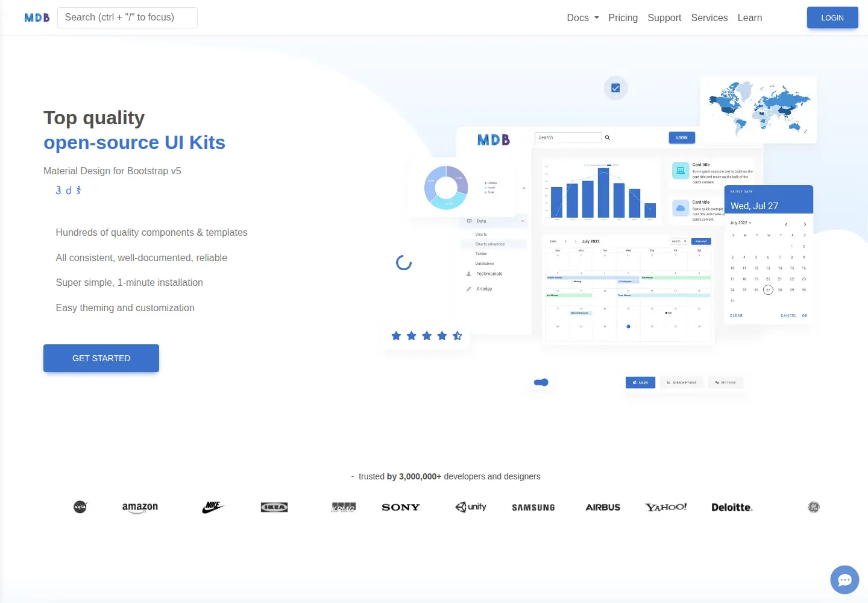868x603 pixels.
Task: Click the MDB logo in the navbar
Action: 37,17
